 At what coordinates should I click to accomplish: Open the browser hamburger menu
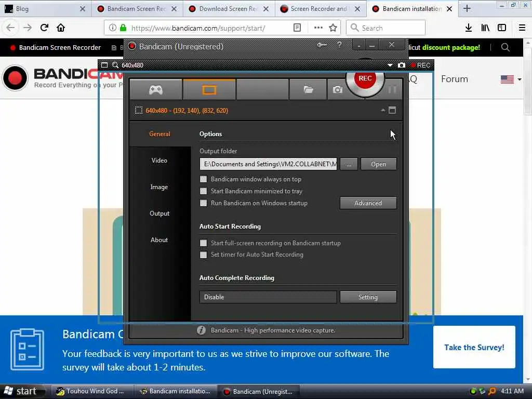(x=522, y=28)
